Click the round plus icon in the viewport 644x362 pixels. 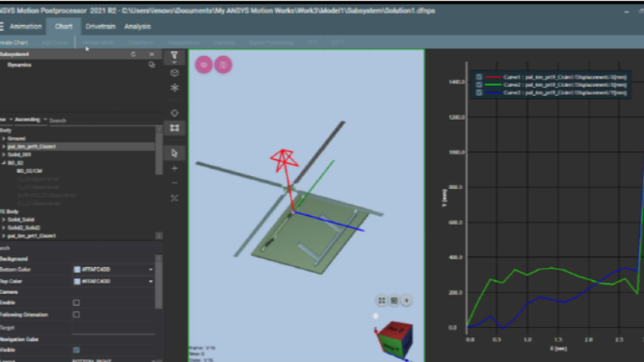(406, 300)
